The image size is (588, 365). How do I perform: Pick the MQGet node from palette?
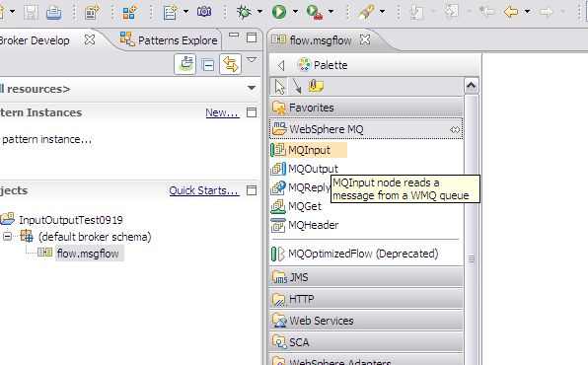click(x=296, y=206)
